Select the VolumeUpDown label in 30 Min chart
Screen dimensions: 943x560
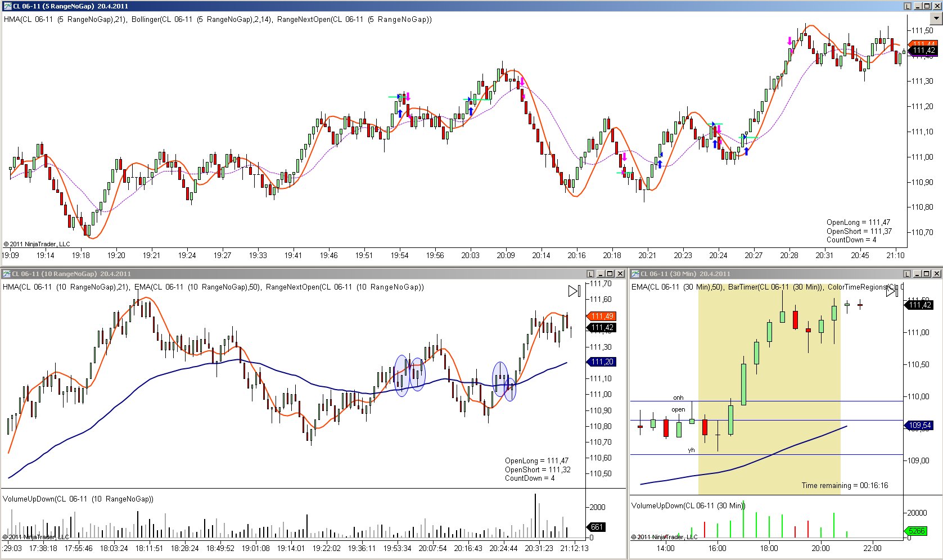pyautogui.click(x=688, y=505)
